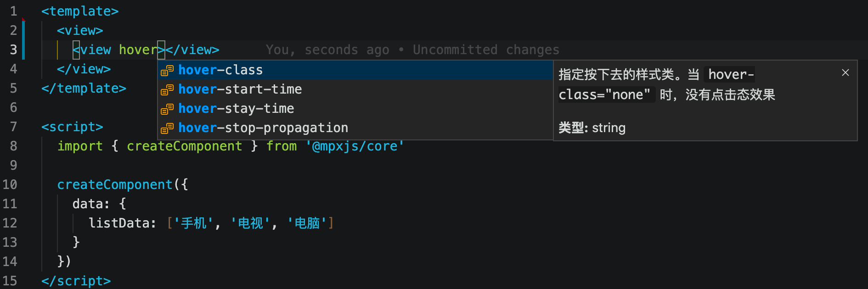Click the opening <script> tag
The width and height of the screenshot is (868, 289).
72,127
